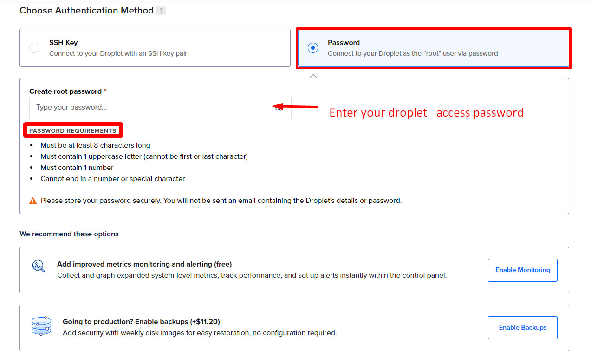Select the Password radio button
Image resolution: width=591 pixels, height=364 pixels.
pyautogui.click(x=313, y=48)
